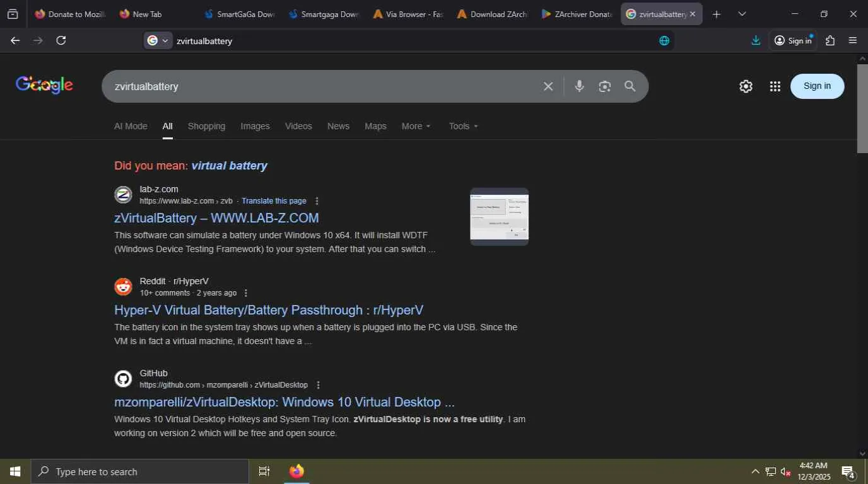Open mzomparelli/zVirtualDesktop GitHub result
Viewport: 868px width, 484px height.
[284, 402]
